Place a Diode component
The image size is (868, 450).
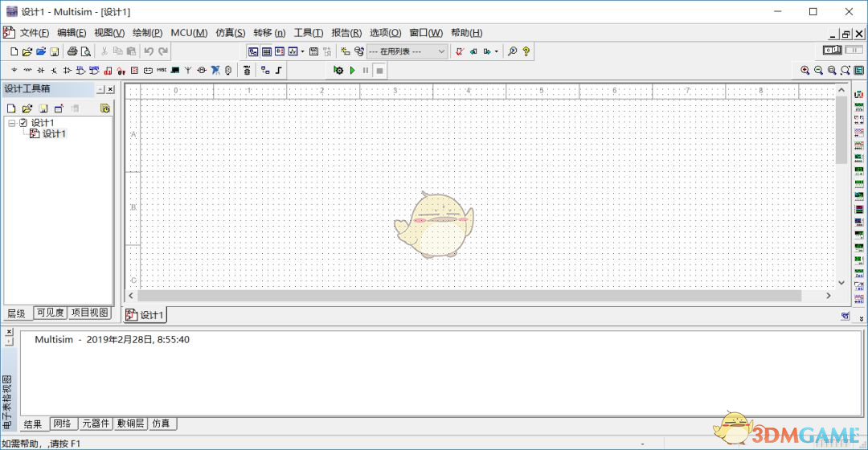tap(40, 70)
